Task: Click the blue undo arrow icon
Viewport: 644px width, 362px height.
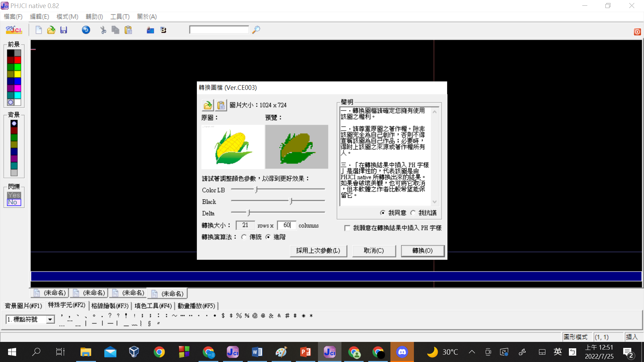Action: tap(86, 30)
